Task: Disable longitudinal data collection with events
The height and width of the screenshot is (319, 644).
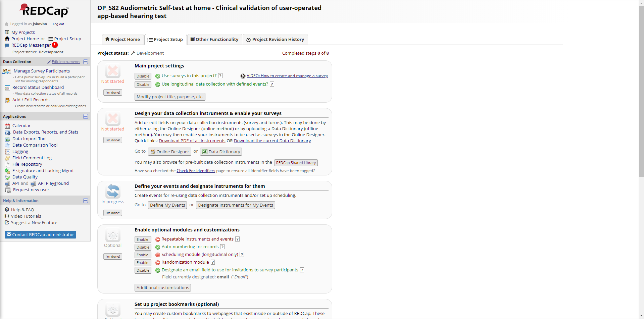Action: tap(143, 85)
